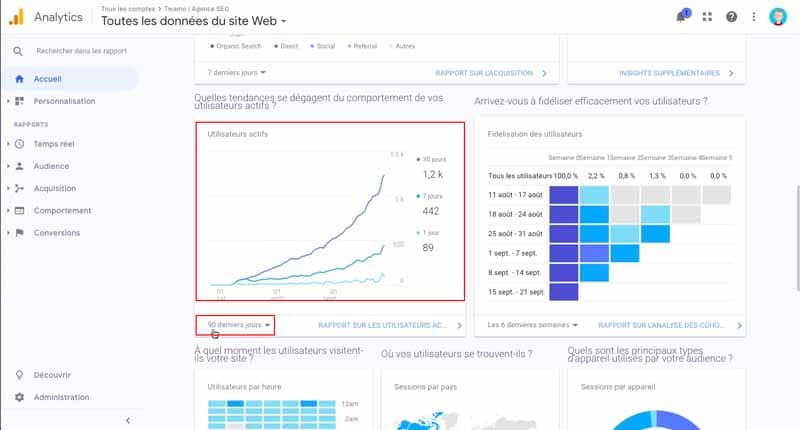Click the Découvrir lightbulb icon
The width and height of the screenshot is (800, 430).
click(x=19, y=375)
